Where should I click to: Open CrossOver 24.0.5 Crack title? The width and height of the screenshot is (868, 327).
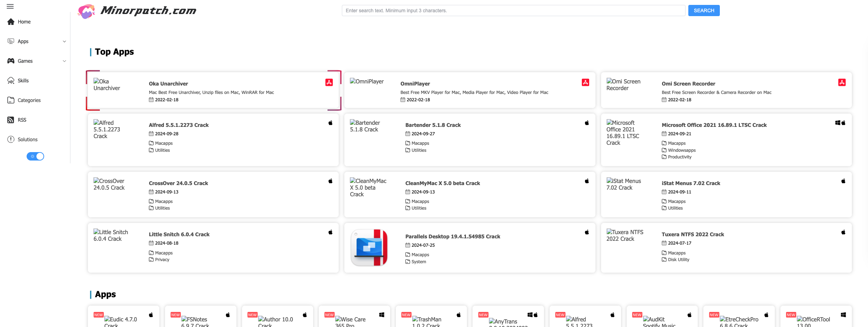click(x=178, y=183)
